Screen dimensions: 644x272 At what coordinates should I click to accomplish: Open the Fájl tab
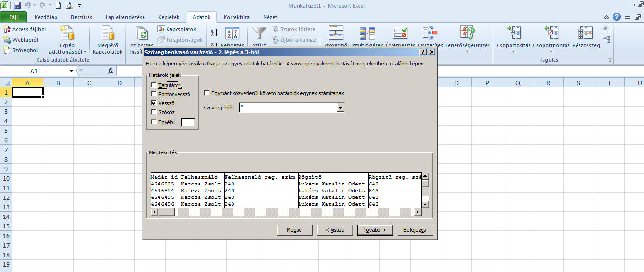tap(13, 17)
